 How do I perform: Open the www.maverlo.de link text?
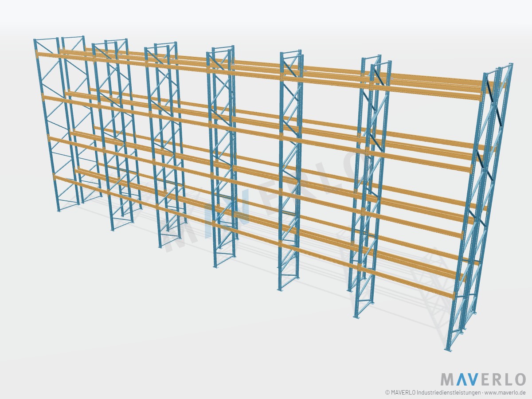click(505, 392)
